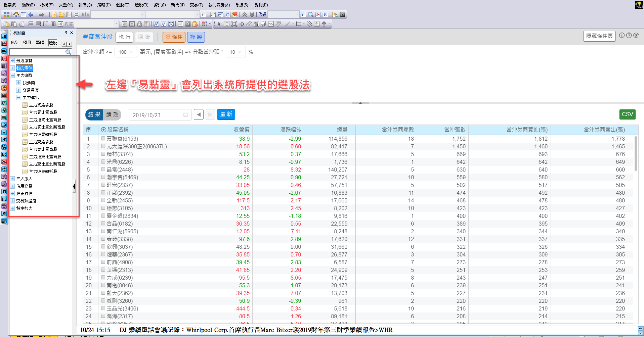The height and width of the screenshot is (337, 644).
Task: Expand the 三大法人 tree node
Action: (12, 179)
